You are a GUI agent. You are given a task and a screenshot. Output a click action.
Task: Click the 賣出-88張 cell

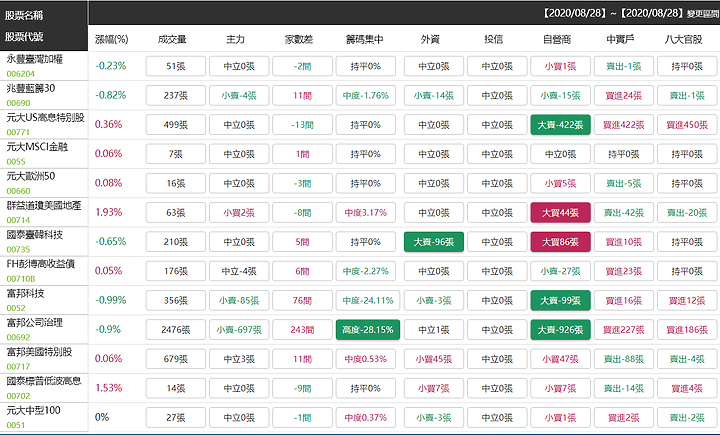(624, 359)
